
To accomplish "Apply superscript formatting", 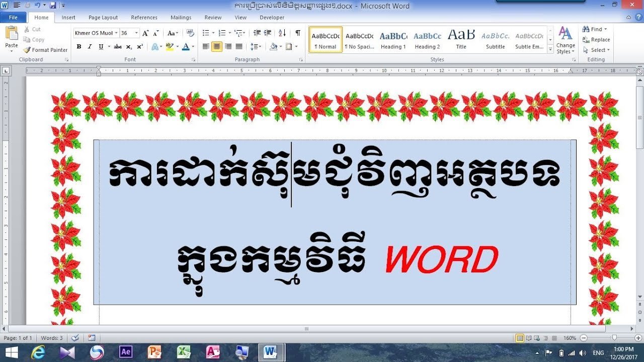I will coord(139,46).
